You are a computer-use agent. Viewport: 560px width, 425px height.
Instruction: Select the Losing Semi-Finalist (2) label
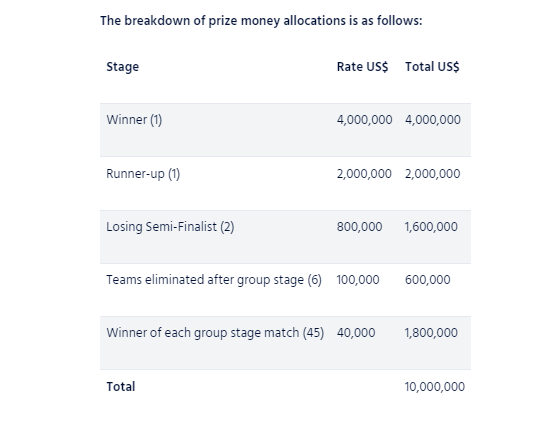click(170, 227)
